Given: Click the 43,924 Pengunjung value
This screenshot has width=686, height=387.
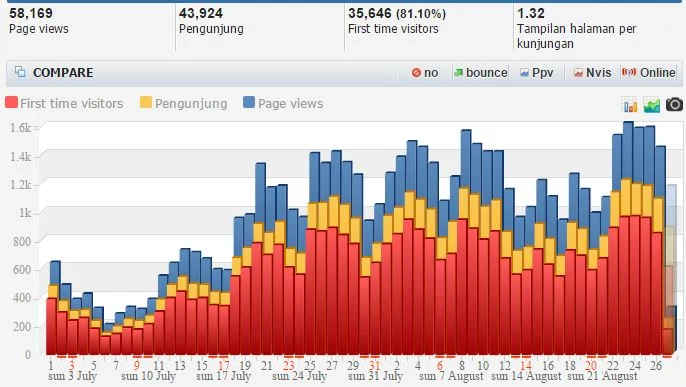Looking at the screenshot, I should click(x=201, y=14).
